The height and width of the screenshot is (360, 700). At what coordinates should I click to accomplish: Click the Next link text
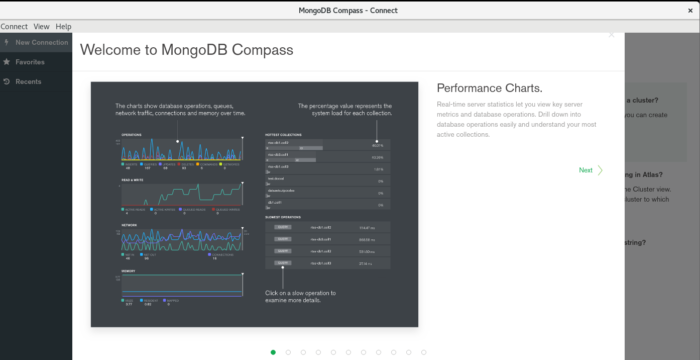coord(586,170)
